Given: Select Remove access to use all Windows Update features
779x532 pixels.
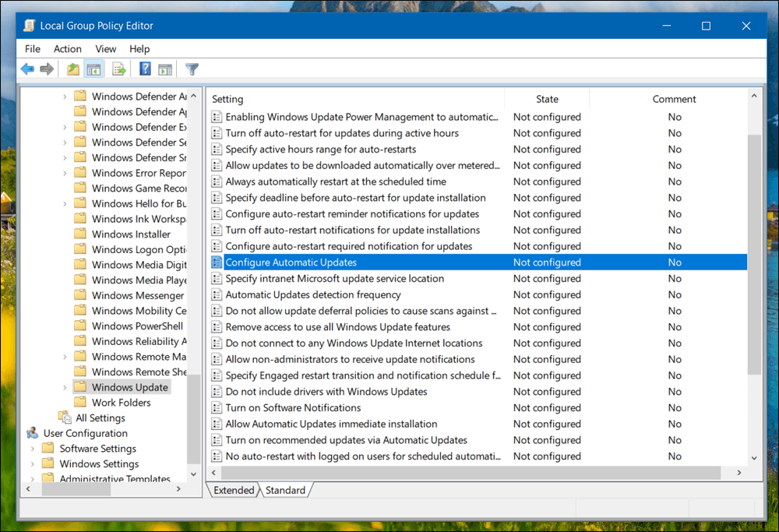Looking at the screenshot, I should 338,327.
